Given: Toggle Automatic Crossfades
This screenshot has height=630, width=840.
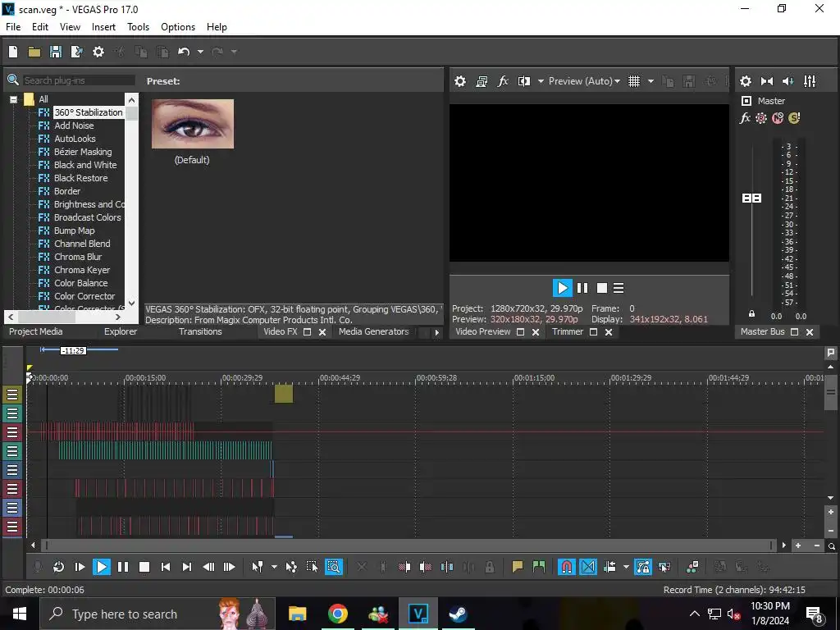Looking at the screenshot, I should pyautogui.click(x=587, y=567).
